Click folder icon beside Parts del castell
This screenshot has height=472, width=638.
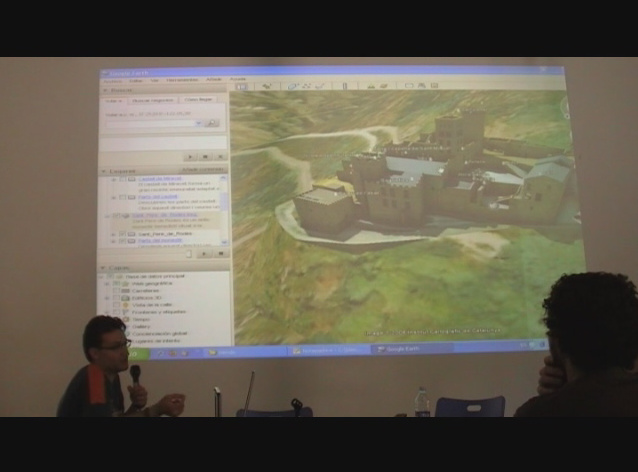tap(131, 197)
